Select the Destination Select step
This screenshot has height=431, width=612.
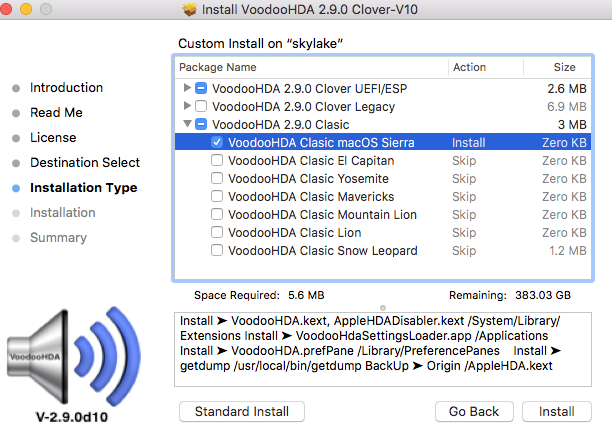point(85,163)
